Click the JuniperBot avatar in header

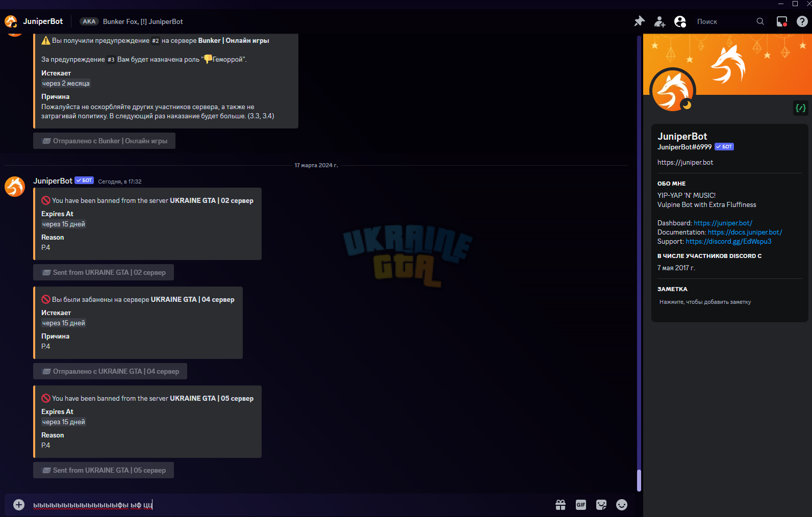(11, 21)
